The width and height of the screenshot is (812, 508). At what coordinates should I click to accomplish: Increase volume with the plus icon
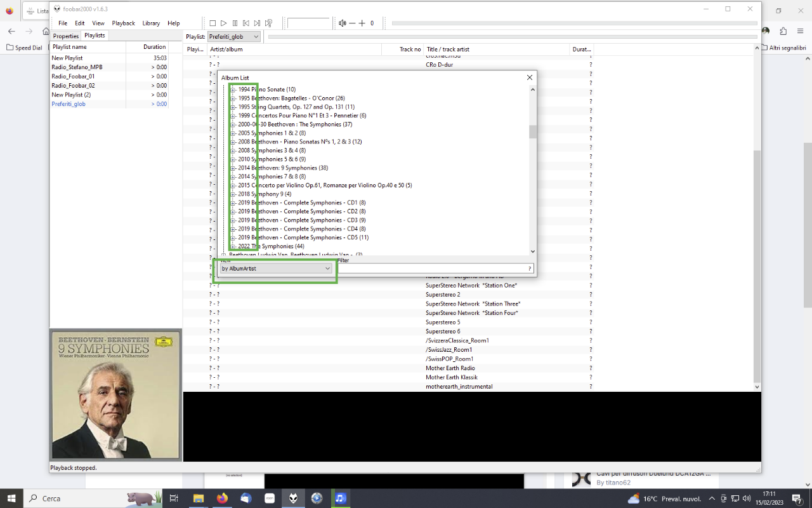(362, 23)
